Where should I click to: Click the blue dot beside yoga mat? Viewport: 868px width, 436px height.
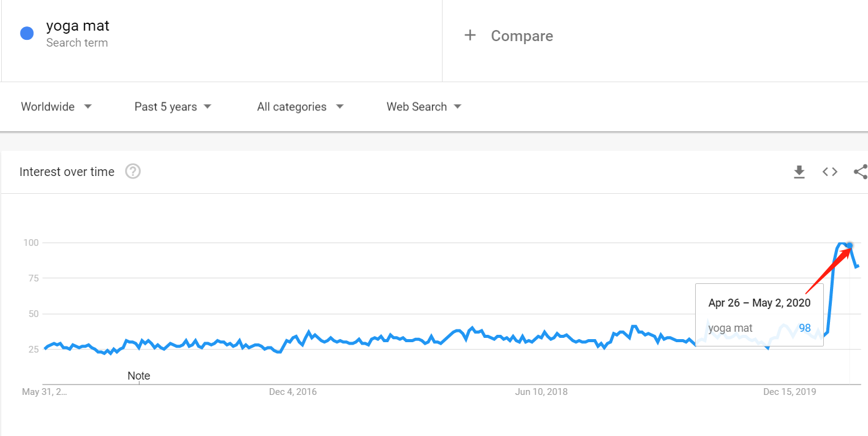[27, 34]
